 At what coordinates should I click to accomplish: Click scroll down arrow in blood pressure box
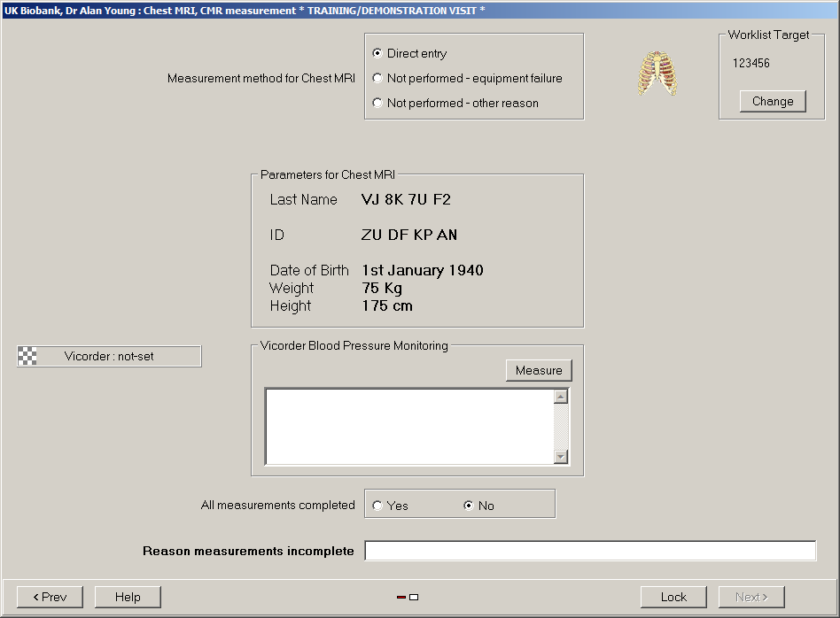560,457
